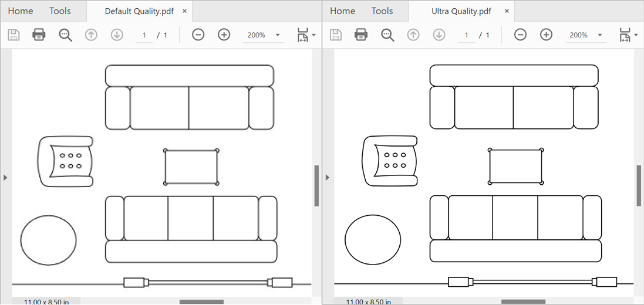This screenshot has height=305, width=644.
Task: Go to next page in Ultra Quality window
Action: tap(439, 35)
